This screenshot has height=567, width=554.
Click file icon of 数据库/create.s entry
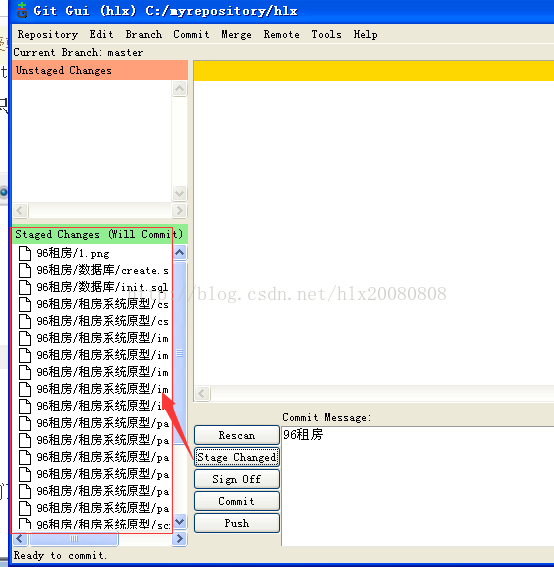tap(25, 270)
